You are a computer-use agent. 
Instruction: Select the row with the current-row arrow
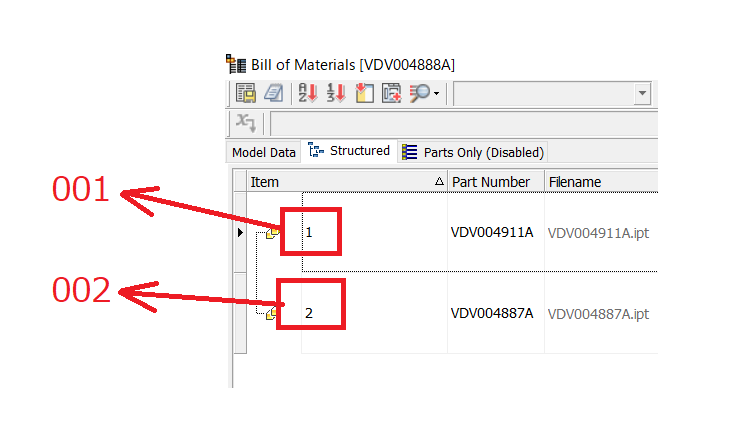(x=240, y=232)
